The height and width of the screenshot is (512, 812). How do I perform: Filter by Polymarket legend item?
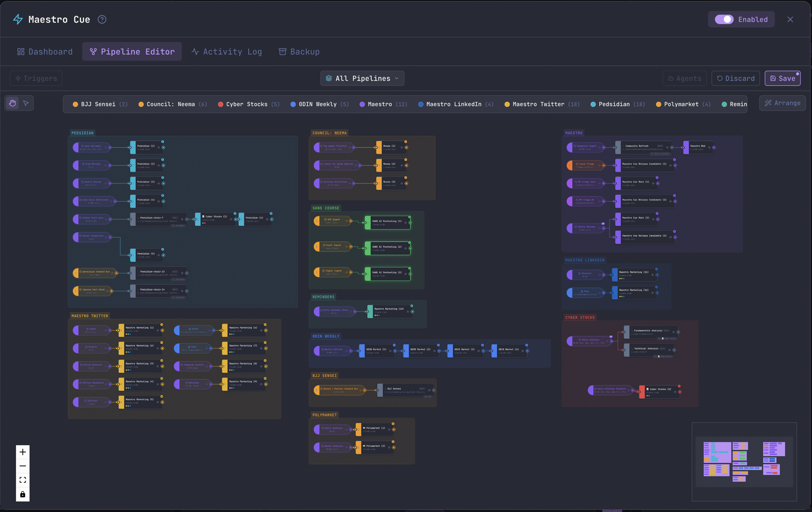tap(683, 104)
